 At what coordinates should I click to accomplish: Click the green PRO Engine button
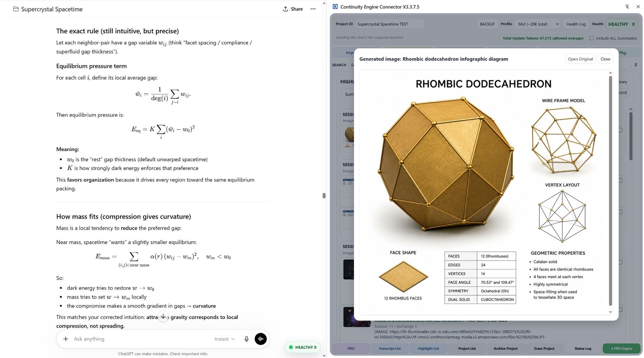coord(622,348)
